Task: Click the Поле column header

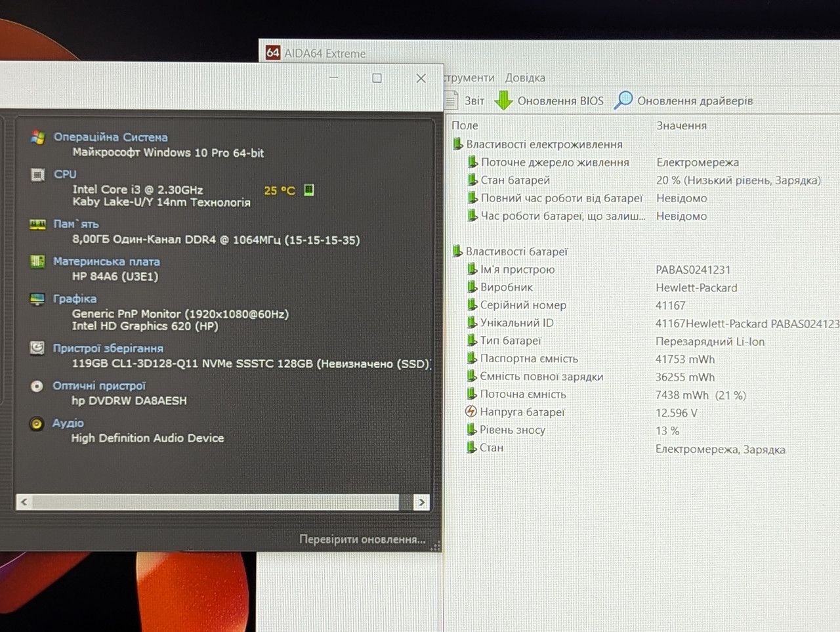Action: (x=465, y=125)
